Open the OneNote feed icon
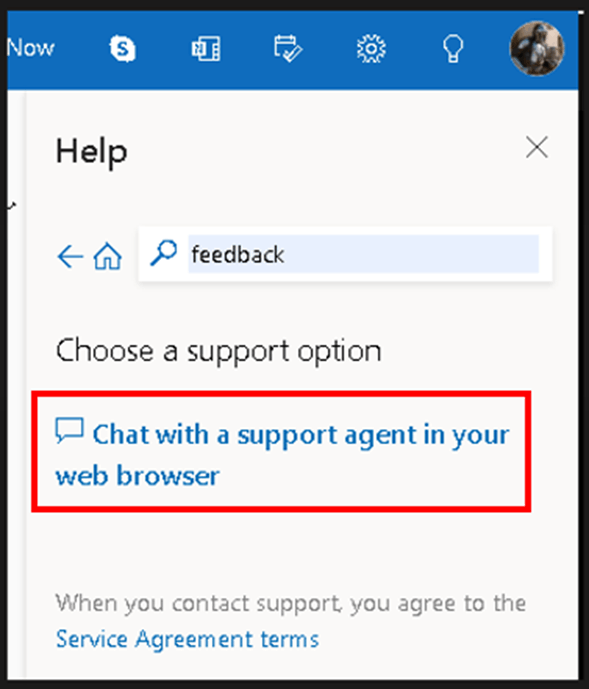This screenshot has width=589, height=689. click(x=206, y=49)
